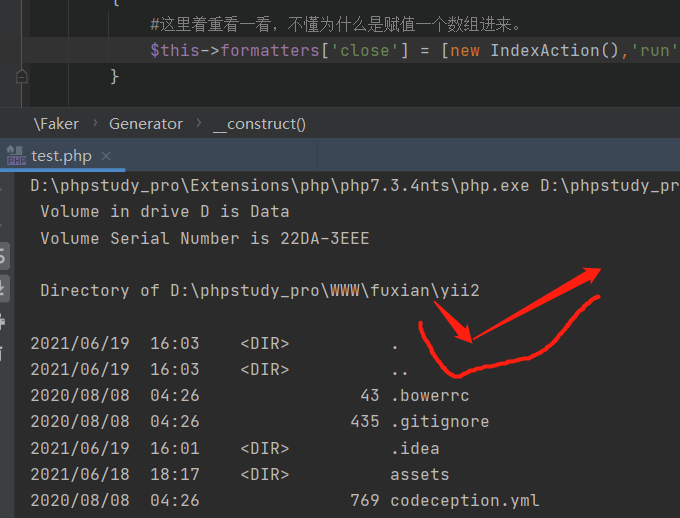680x518 pixels.
Task: Click the Chinese comment line in the editor
Action: point(335,24)
